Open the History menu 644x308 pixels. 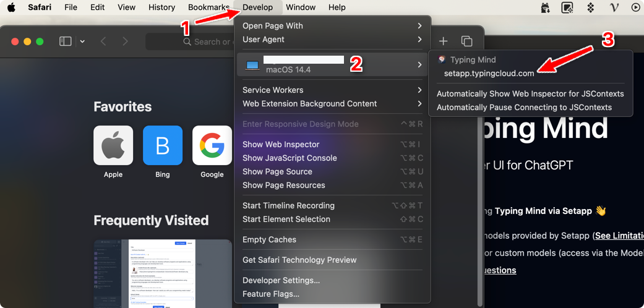[x=162, y=7]
